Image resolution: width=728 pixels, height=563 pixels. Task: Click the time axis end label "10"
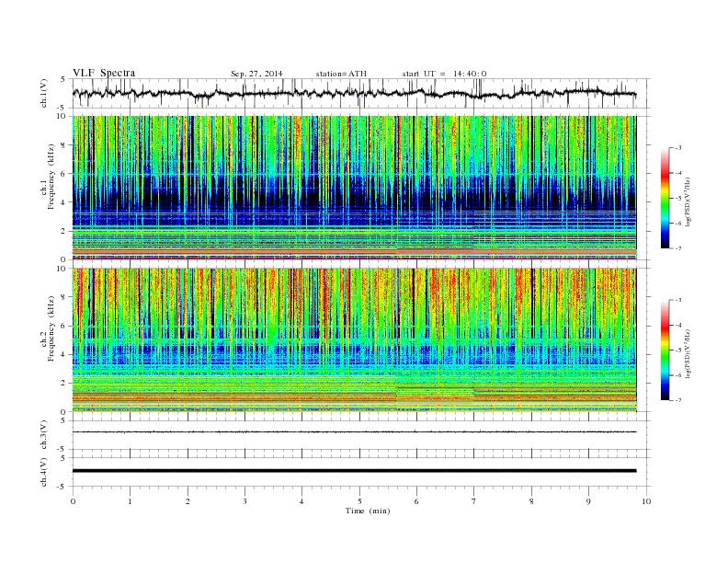[646, 501]
